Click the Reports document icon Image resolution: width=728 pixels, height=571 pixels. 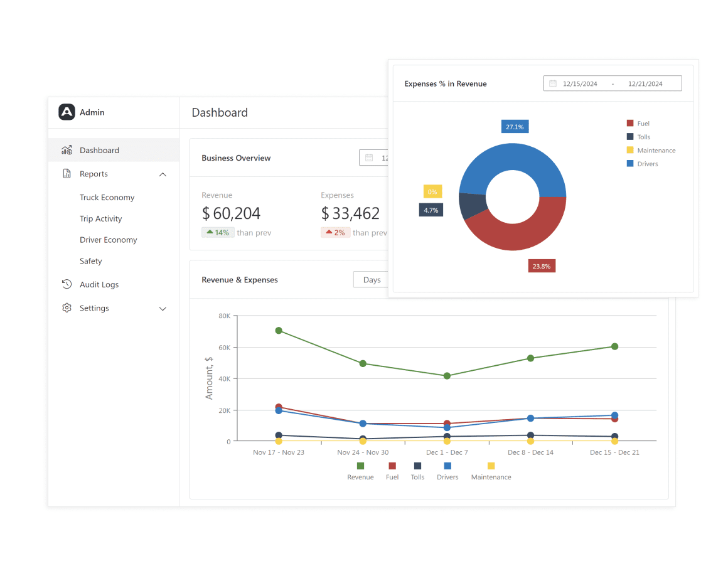(67, 174)
